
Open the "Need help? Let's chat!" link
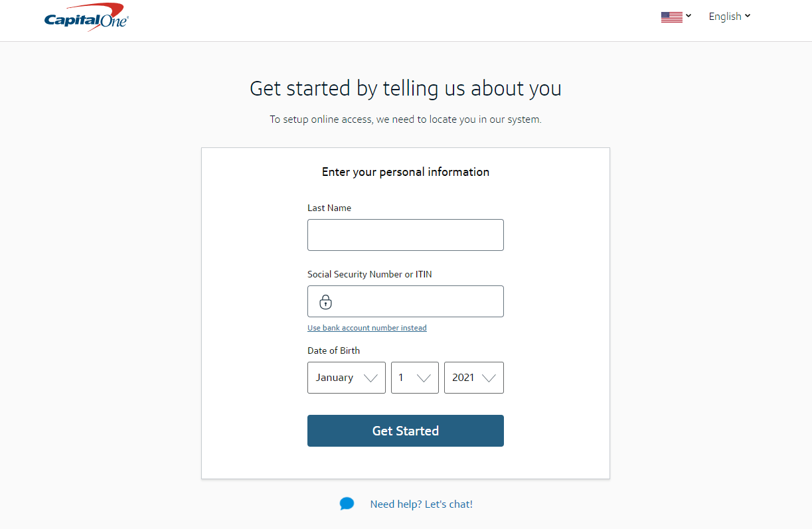point(421,504)
